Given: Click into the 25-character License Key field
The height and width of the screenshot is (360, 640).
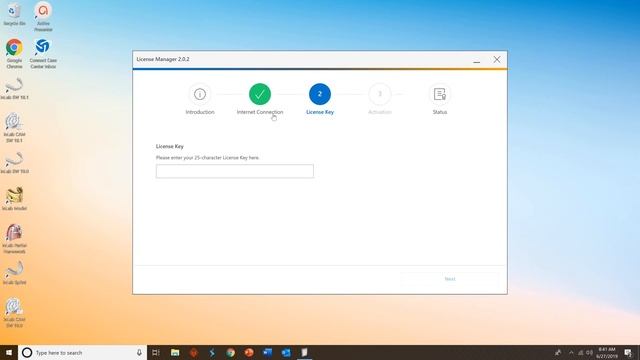Looking at the screenshot, I should click(x=235, y=171).
